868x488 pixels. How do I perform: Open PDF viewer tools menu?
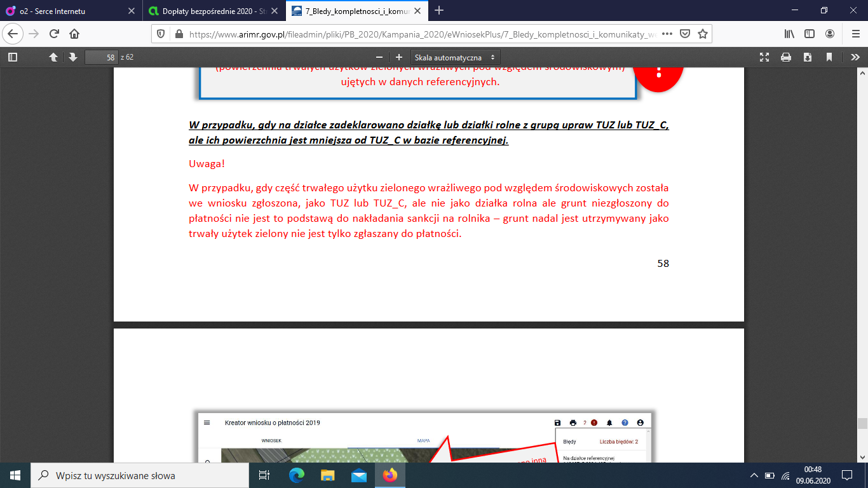pos(855,57)
